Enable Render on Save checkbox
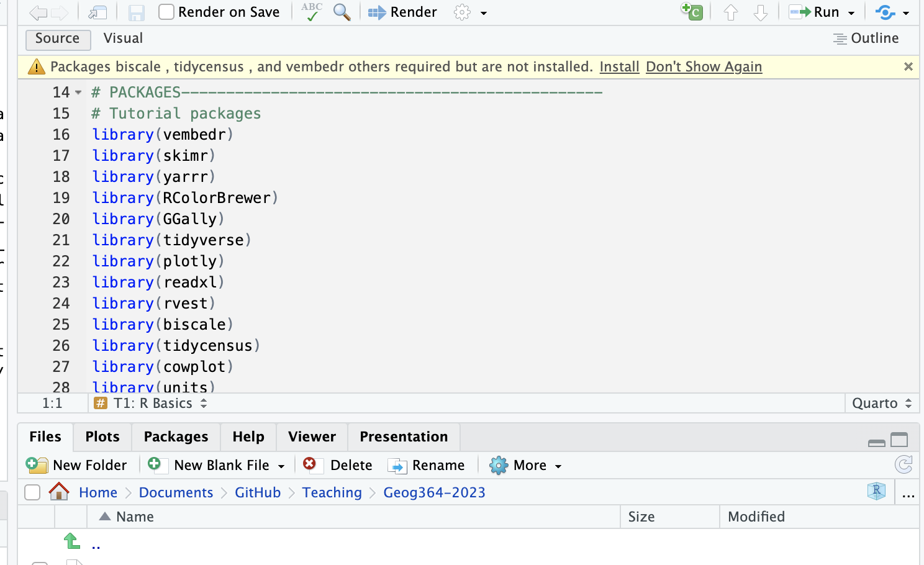 (166, 12)
